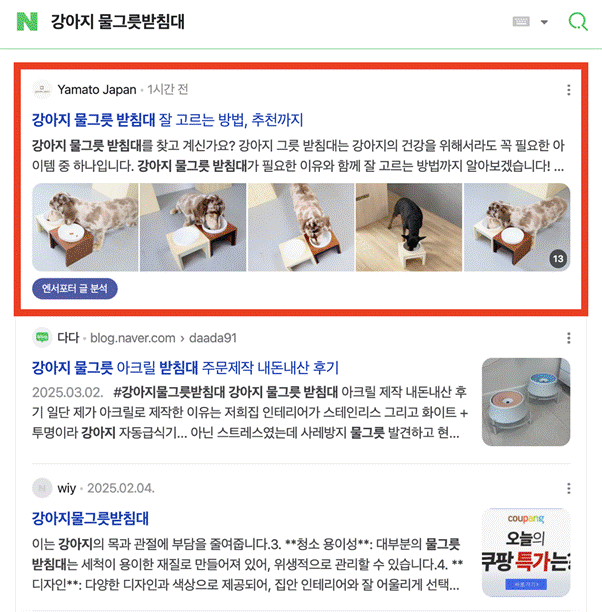Image resolution: width=602 pixels, height=612 pixels.
Task: Open the acrylic water bowl stand thumbnail
Action: pyautogui.click(x=526, y=402)
